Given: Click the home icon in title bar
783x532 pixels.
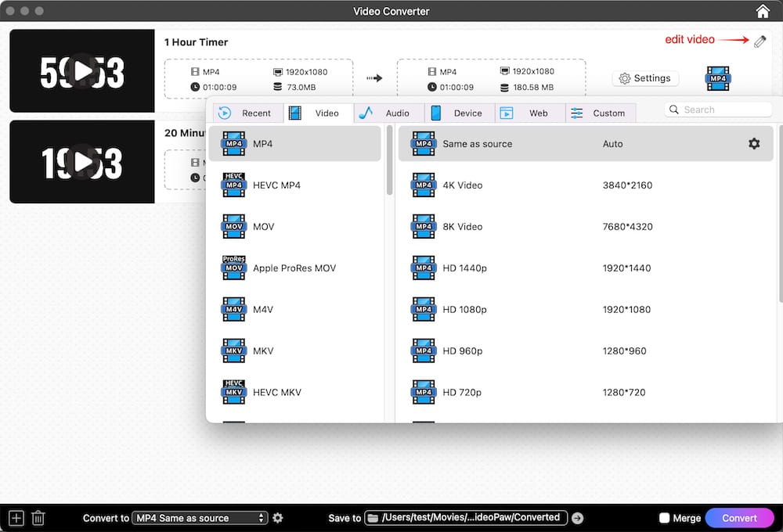Looking at the screenshot, I should 762,11.
